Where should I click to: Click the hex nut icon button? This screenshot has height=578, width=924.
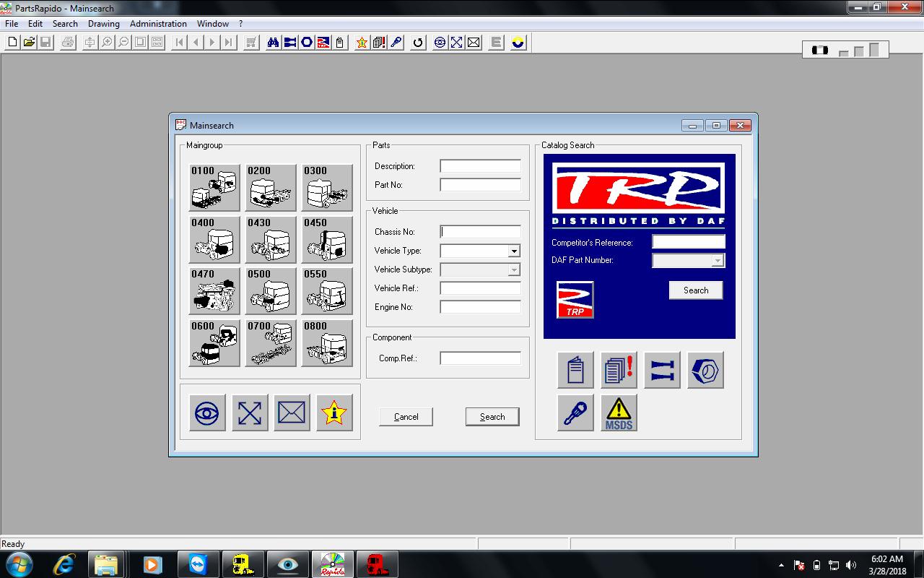click(x=705, y=370)
